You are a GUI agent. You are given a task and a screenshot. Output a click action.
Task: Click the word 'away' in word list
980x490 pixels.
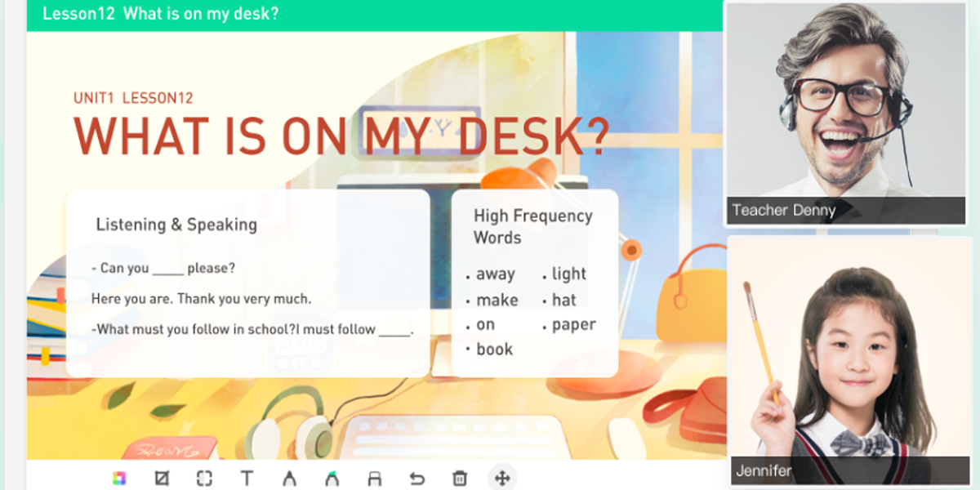(495, 274)
